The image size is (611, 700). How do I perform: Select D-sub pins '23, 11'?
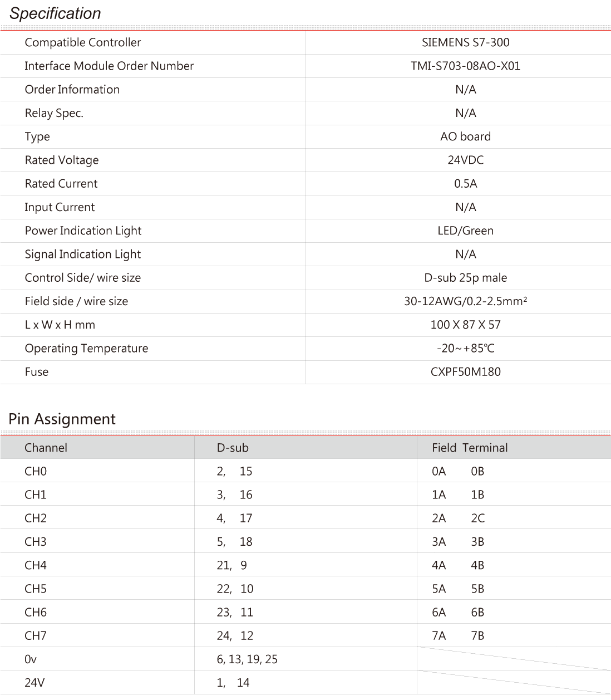tap(235, 612)
